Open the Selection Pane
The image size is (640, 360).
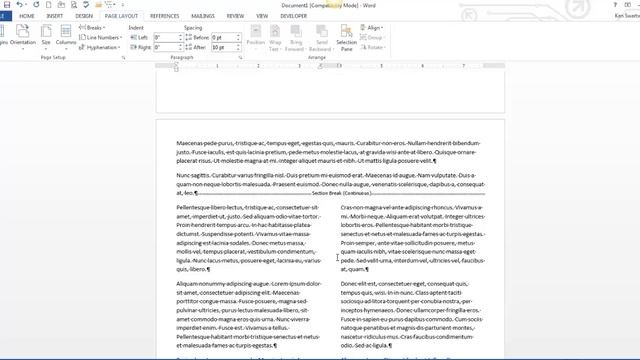[x=347, y=38]
